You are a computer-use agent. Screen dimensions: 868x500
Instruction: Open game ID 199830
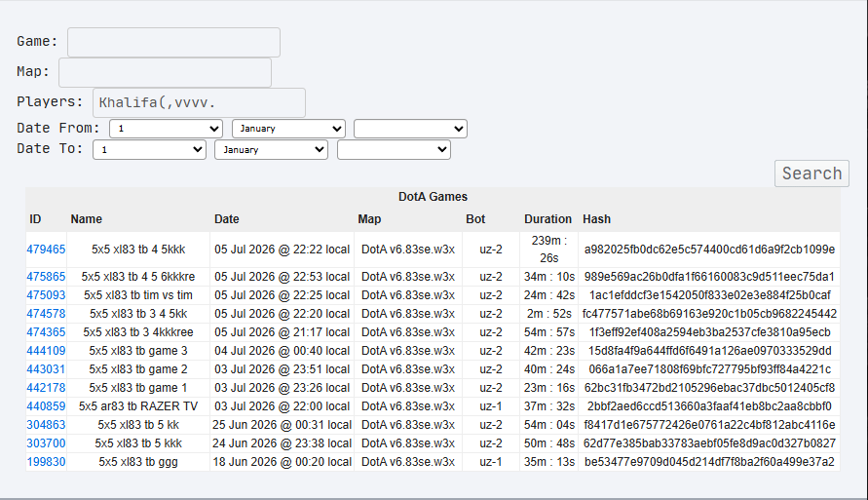click(x=46, y=462)
